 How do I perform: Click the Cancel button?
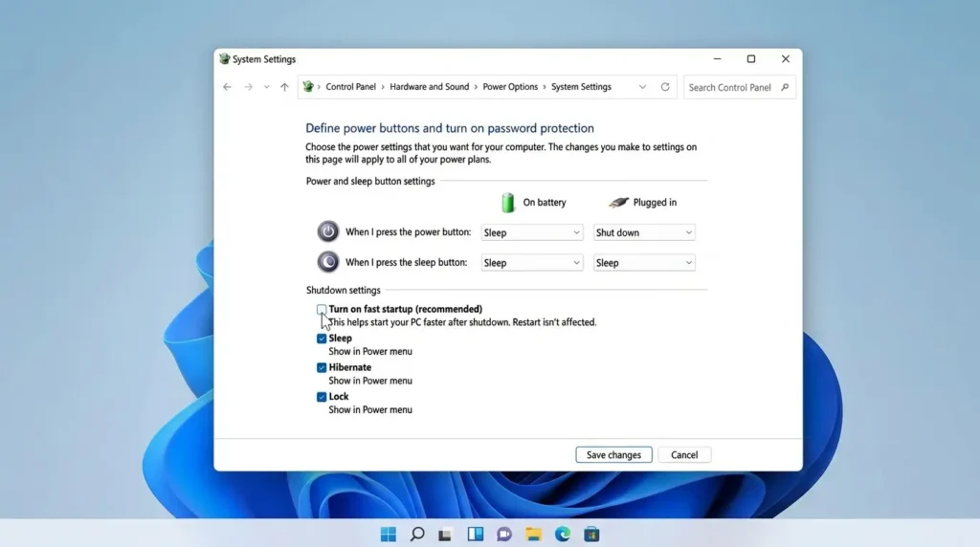(x=684, y=454)
